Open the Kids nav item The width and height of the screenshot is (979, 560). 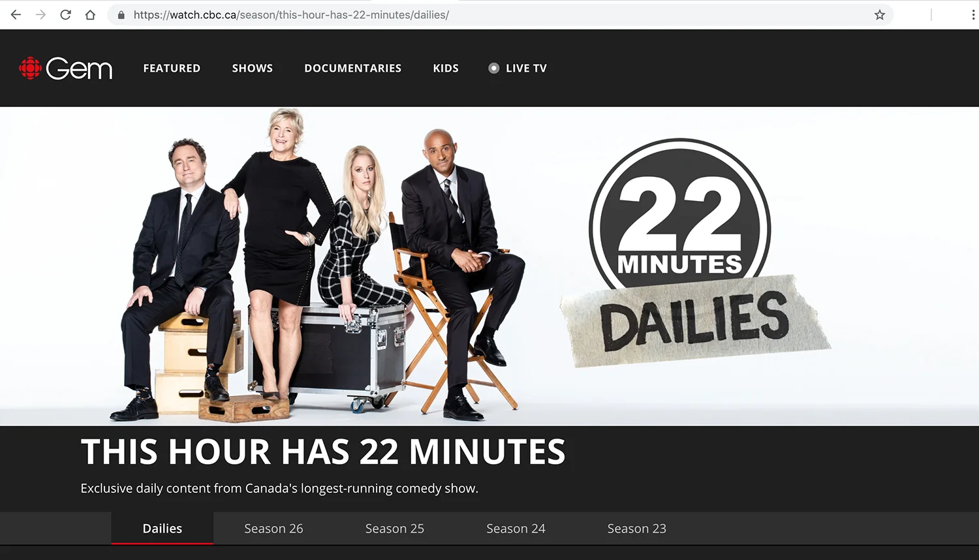point(446,68)
